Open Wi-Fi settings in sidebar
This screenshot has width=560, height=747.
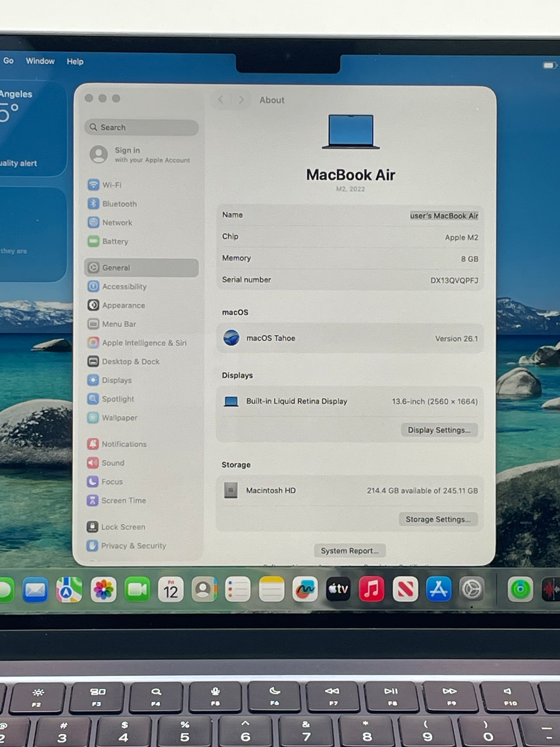(111, 185)
